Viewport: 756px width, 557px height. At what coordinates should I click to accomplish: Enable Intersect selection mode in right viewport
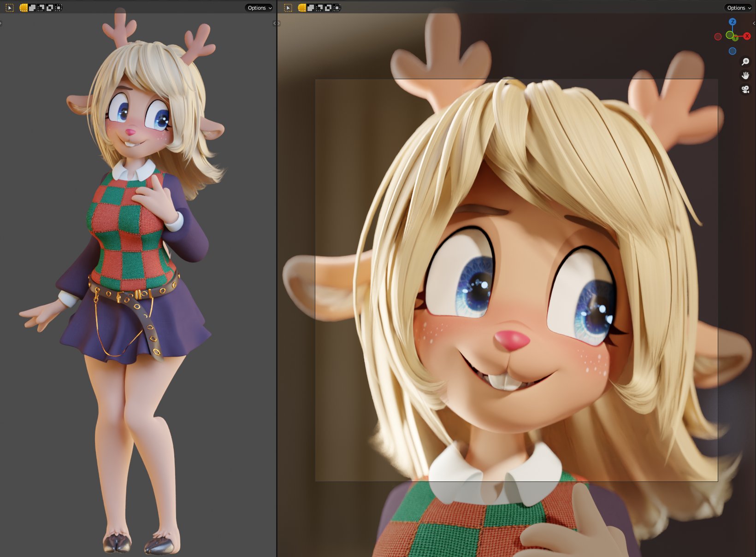tap(337, 7)
